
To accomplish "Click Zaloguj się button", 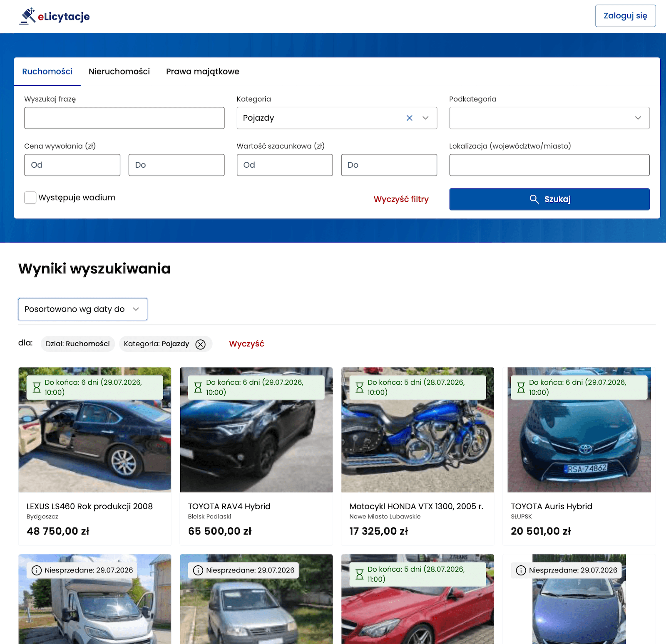I will pyautogui.click(x=625, y=16).
